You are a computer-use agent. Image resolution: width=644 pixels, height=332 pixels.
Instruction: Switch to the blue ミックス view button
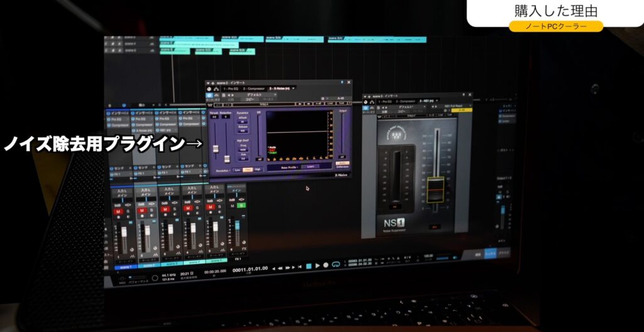click(491, 255)
